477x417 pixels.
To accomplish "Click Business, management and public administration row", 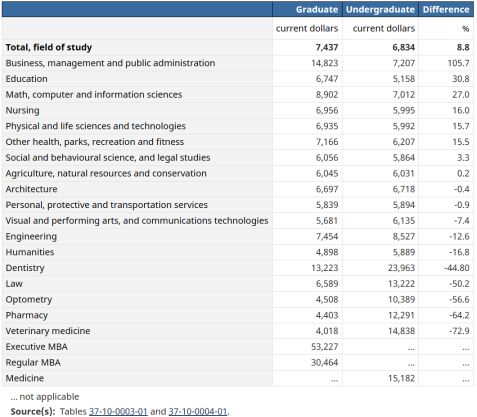I will (238, 63).
